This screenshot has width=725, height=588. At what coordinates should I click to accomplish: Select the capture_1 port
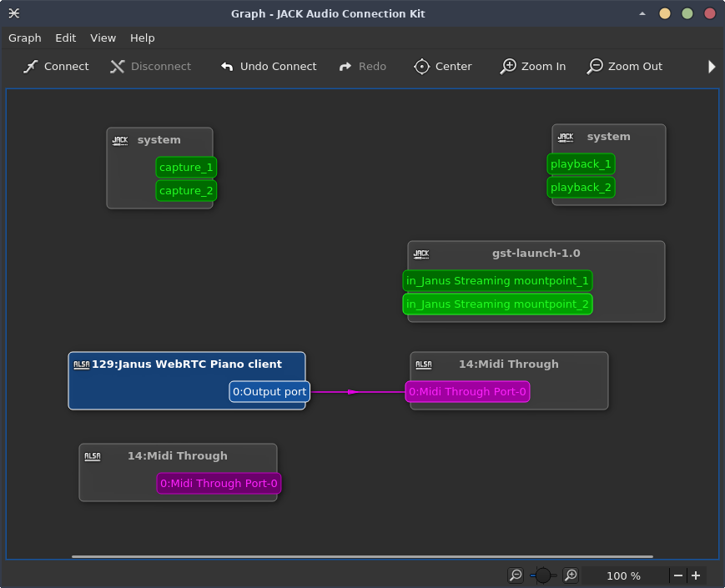(186, 168)
